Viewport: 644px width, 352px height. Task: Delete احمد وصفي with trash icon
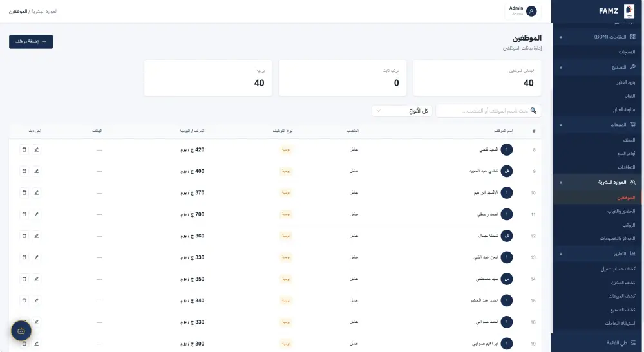pos(24,214)
